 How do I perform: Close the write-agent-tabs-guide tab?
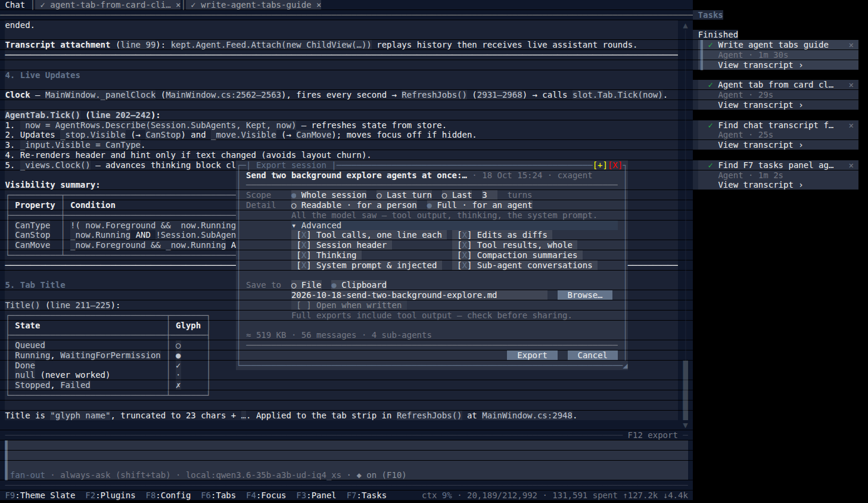pyautogui.click(x=319, y=5)
